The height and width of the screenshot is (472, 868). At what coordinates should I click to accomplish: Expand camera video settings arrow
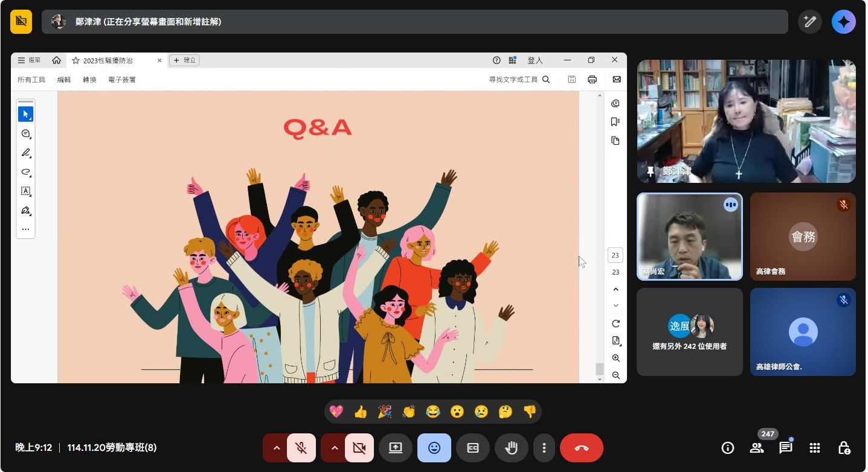click(x=334, y=448)
